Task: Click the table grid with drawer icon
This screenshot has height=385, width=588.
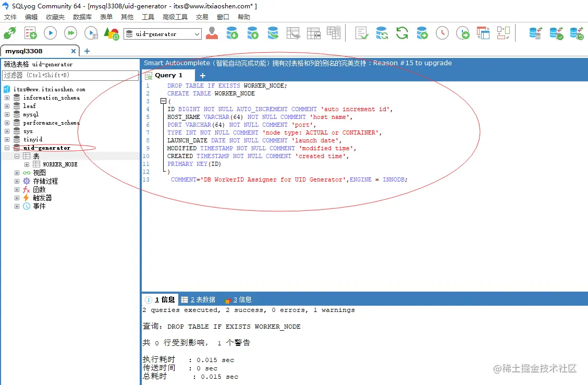Action: 313,33
